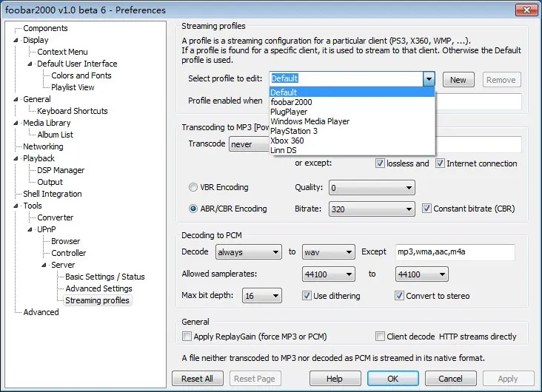This screenshot has height=392, width=542.
Task: Collapse the Tools tree node arrow
Action: tap(16, 206)
